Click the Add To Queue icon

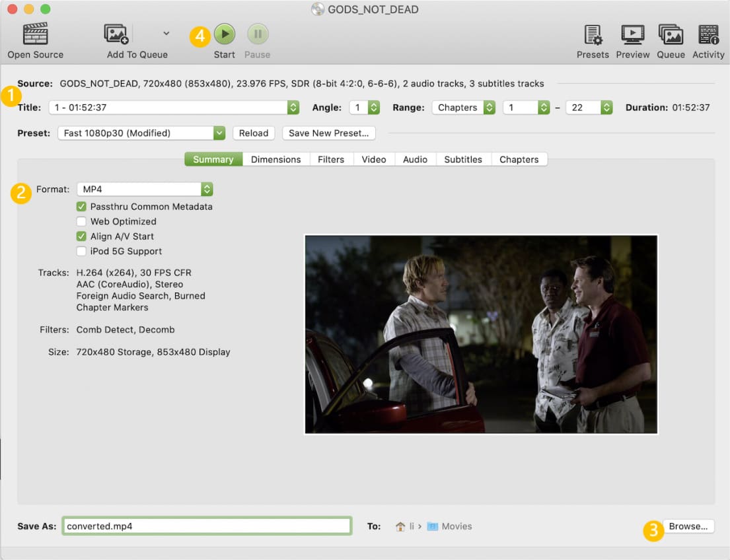pos(116,34)
